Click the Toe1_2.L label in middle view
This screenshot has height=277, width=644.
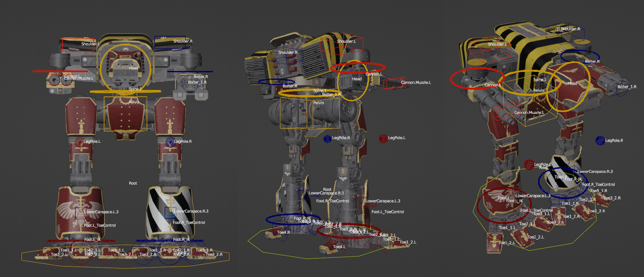click(x=408, y=242)
